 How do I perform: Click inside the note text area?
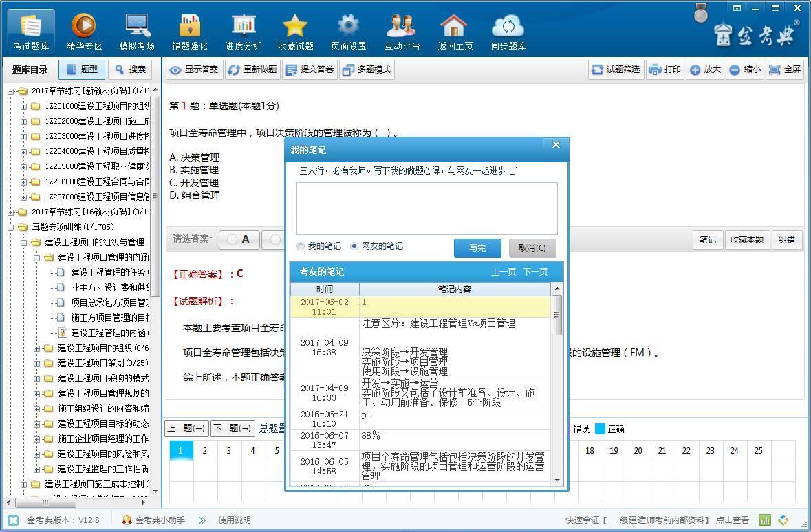(x=426, y=208)
